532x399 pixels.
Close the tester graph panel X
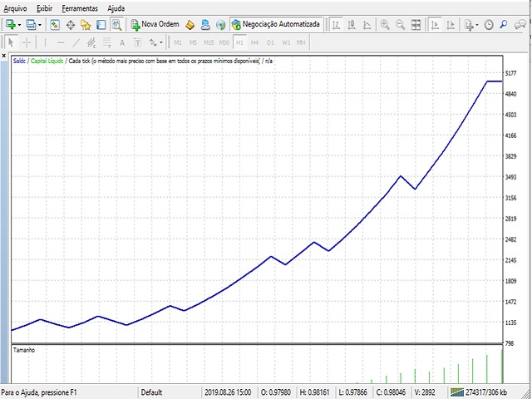tap(4, 56)
